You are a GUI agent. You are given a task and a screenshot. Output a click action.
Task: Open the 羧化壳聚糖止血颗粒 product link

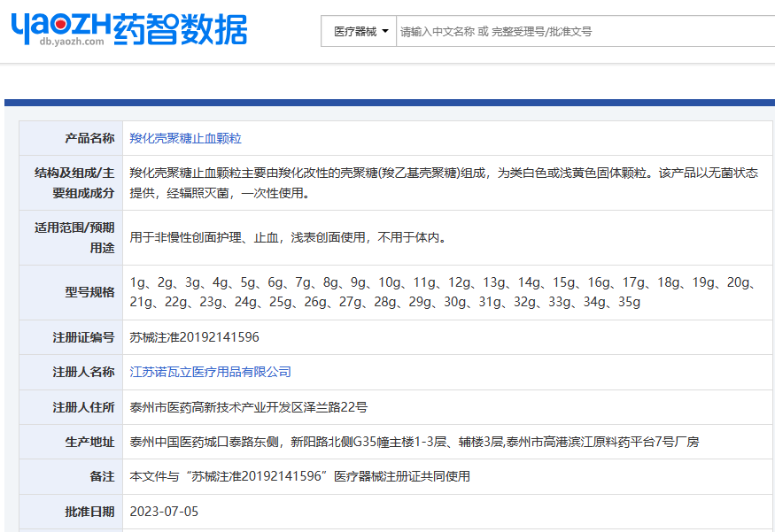coord(185,138)
